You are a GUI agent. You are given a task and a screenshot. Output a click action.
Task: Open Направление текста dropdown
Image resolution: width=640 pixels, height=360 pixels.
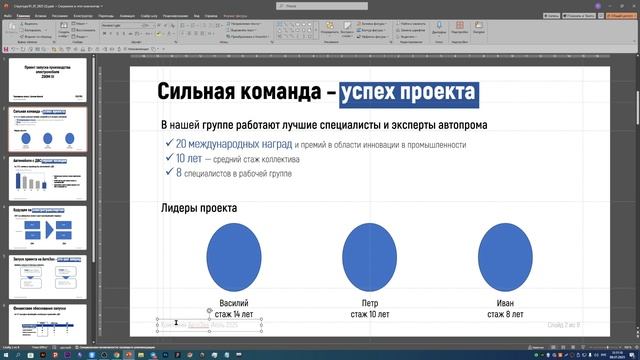pos(243,24)
